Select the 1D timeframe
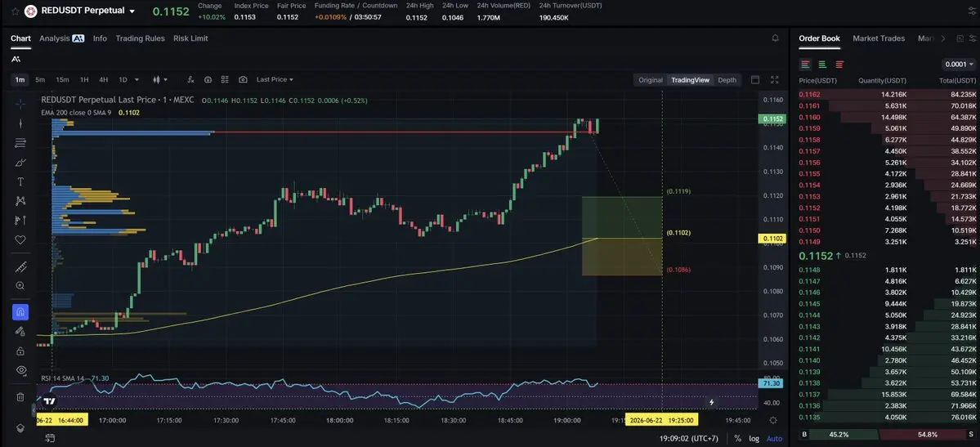 coord(123,79)
